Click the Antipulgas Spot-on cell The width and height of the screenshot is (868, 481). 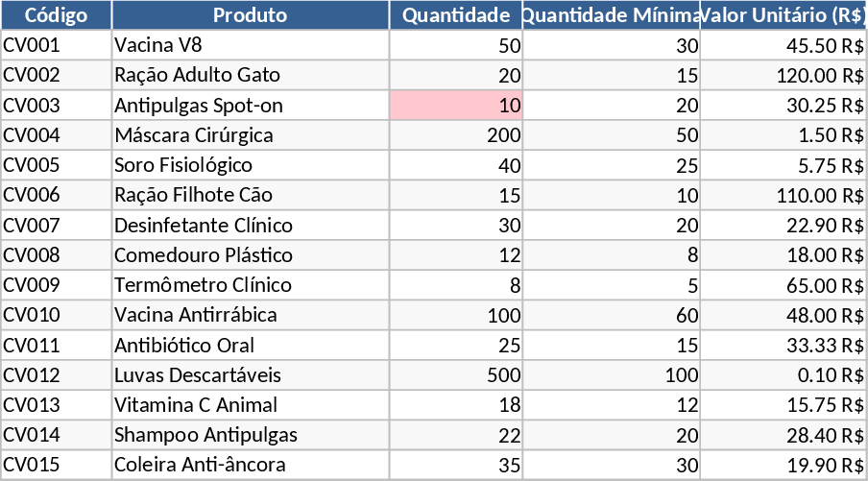coord(250,106)
